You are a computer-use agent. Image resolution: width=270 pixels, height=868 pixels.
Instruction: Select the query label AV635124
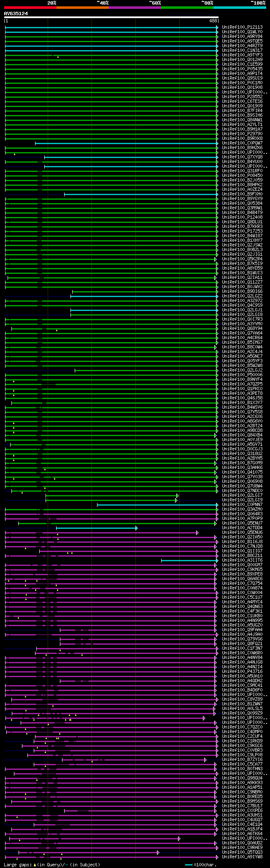(16, 13)
